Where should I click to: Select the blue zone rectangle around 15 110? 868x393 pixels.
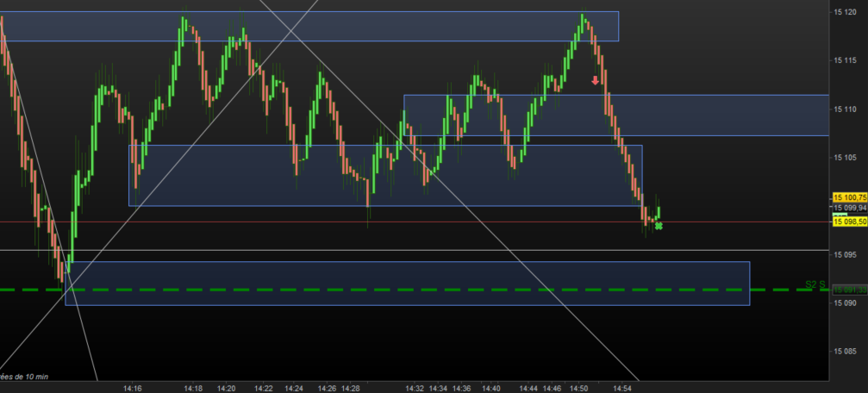pyautogui.click(x=616, y=115)
